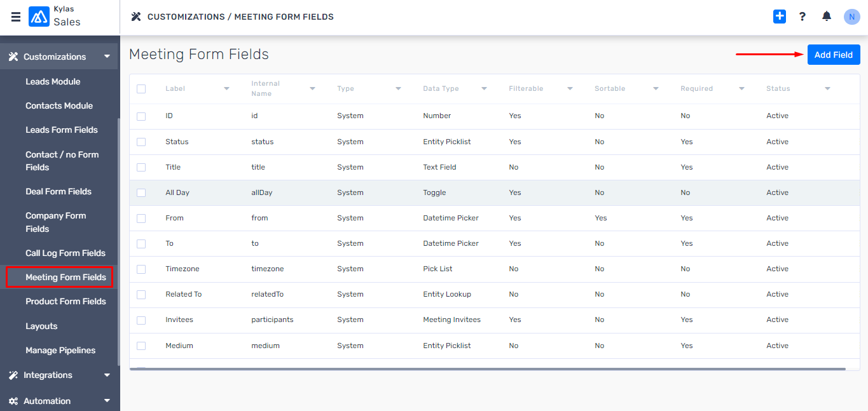Open Deal Form Fields in sidebar

click(59, 191)
